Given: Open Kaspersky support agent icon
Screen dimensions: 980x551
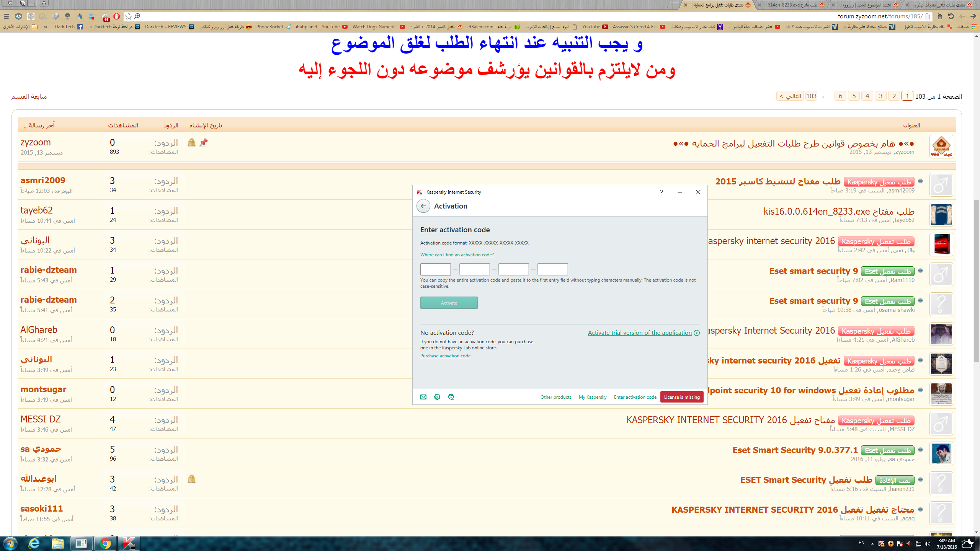Looking at the screenshot, I should pyautogui.click(x=451, y=397).
